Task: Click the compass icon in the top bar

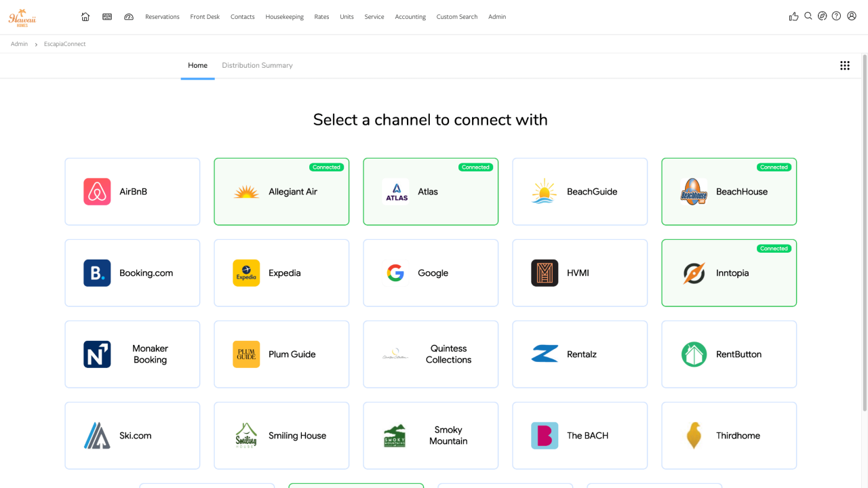Action: pyautogui.click(x=823, y=16)
